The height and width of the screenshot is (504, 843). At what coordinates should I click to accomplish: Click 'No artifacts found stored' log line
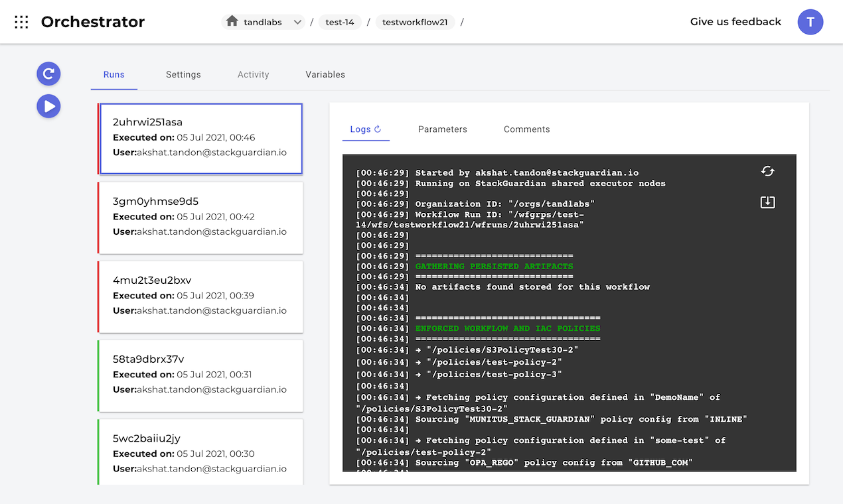(x=502, y=287)
